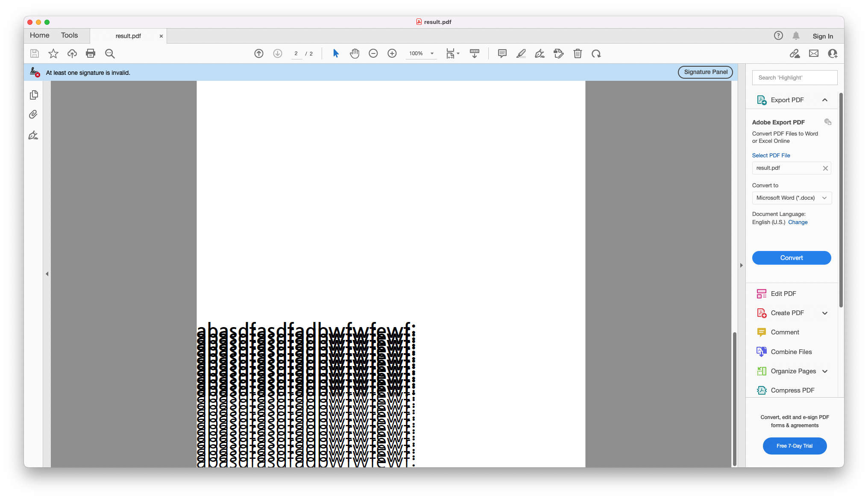Expand the Create PDF options

(x=825, y=313)
